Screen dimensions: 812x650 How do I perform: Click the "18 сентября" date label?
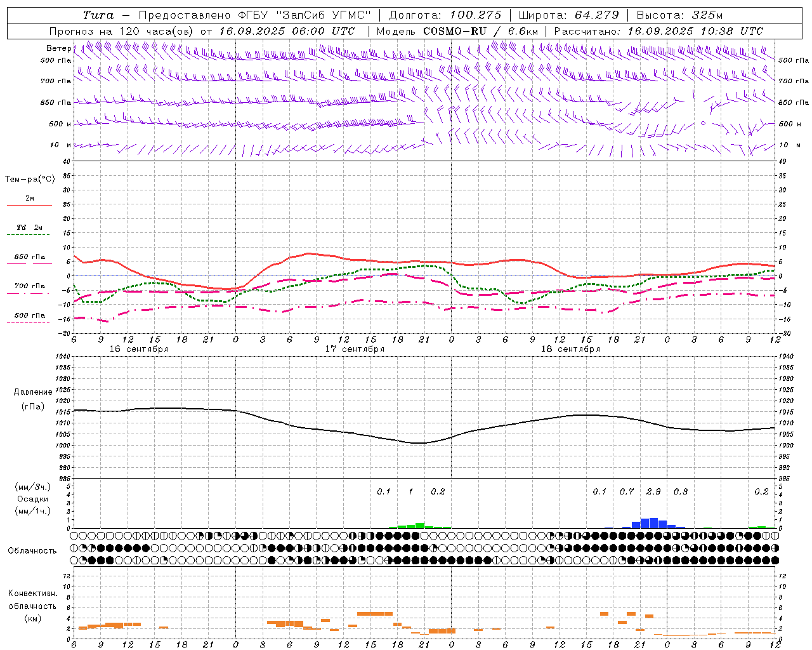(570, 349)
